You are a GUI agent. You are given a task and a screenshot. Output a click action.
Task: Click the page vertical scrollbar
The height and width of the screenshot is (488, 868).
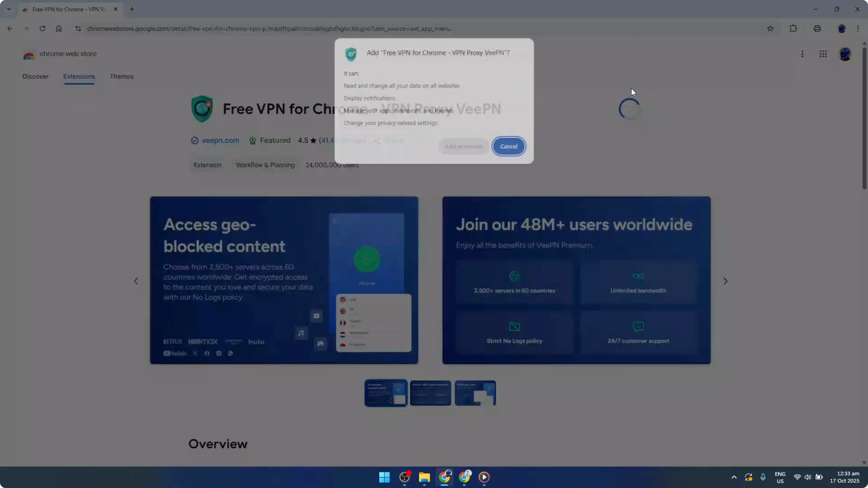[x=864, y=118]
